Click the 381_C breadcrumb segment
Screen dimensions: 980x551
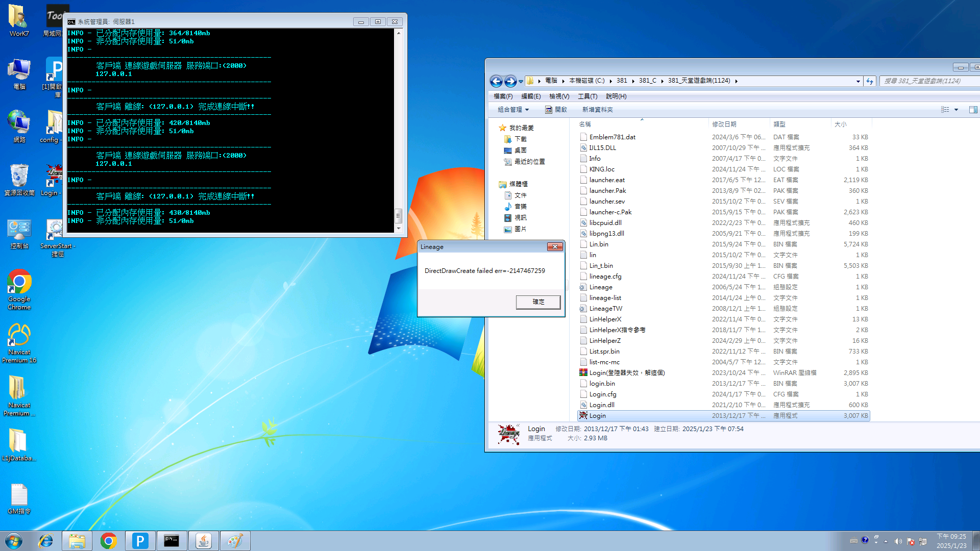[x=648, y=81]
